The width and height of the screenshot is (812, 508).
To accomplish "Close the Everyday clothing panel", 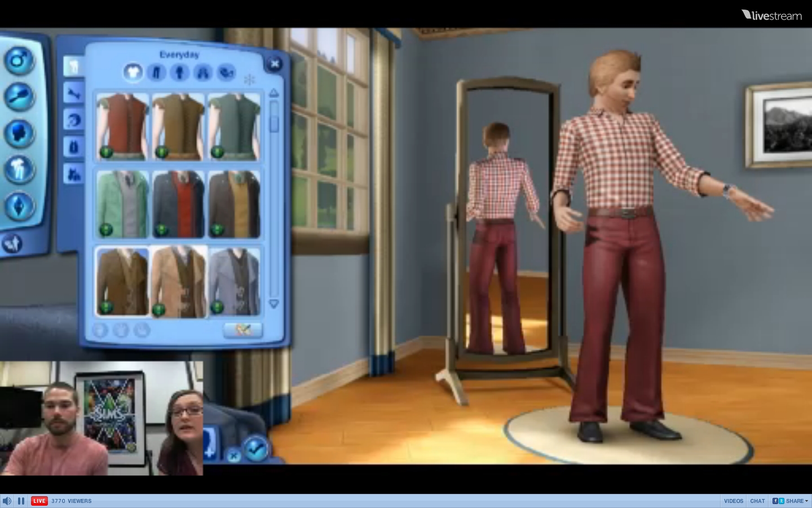I will tap(274, 64).
